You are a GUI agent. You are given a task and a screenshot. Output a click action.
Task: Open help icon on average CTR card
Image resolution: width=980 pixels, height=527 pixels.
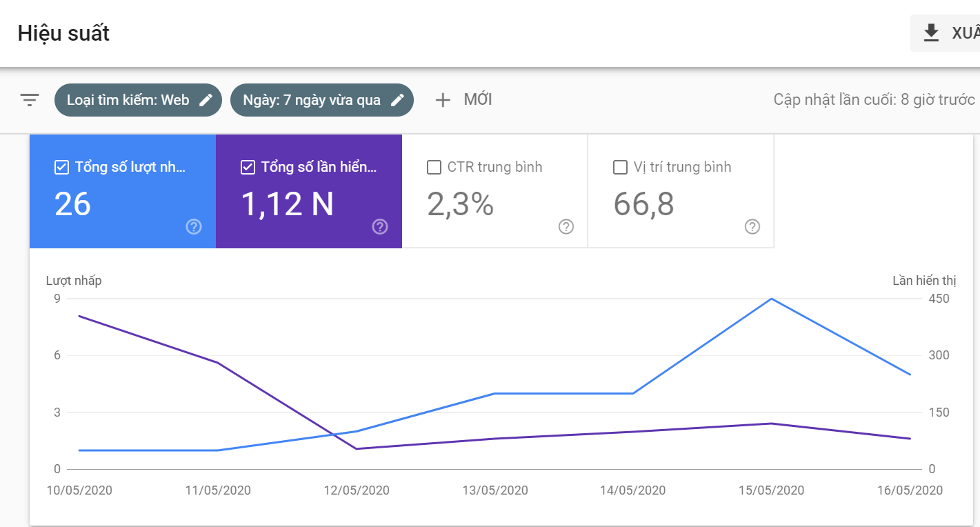click(566, 227)
